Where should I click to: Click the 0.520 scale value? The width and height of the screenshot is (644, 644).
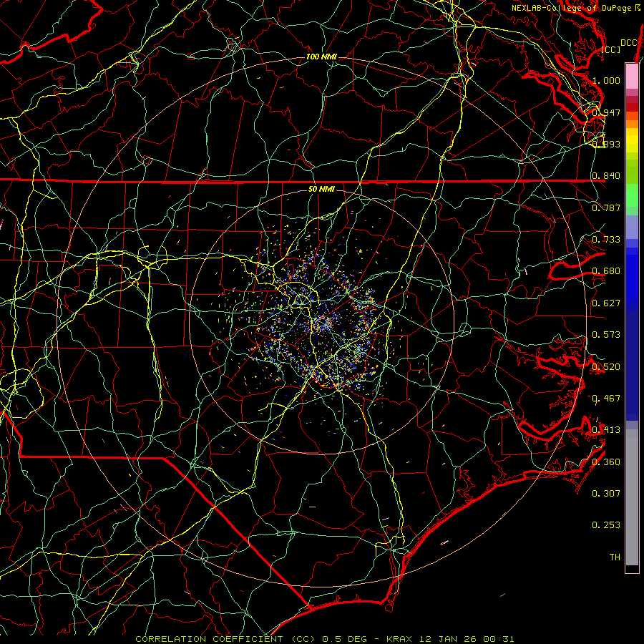pos(606,367)
